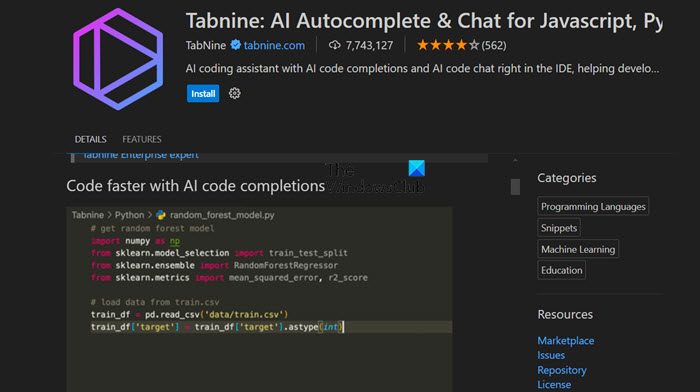
Task: Open the Issues resource link
Action: pos(551,355)
